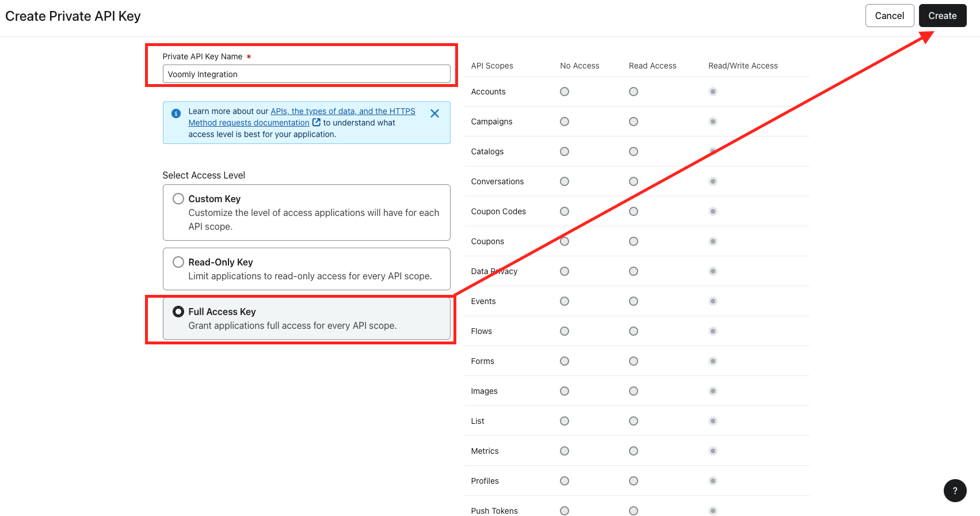Image resolution: width=980 pixels, height=516 pixels.
Task: Set Coupons to Read Access
Action: tap(634, 241)
